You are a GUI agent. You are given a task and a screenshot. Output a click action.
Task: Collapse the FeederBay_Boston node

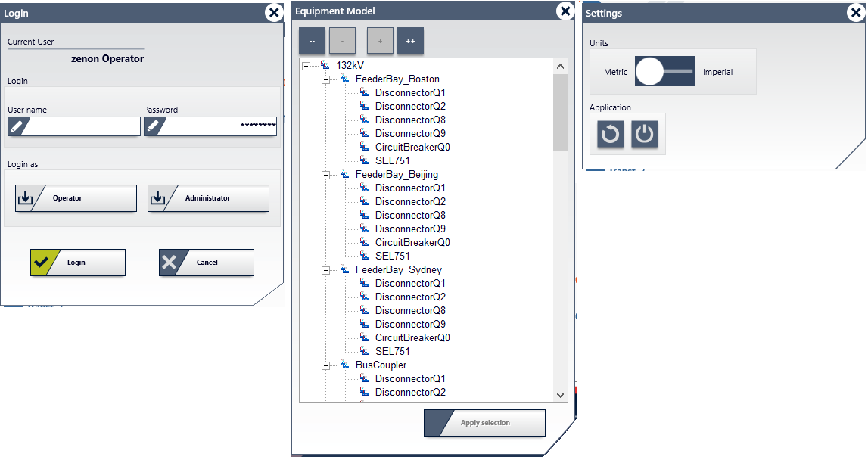(326, 79)
